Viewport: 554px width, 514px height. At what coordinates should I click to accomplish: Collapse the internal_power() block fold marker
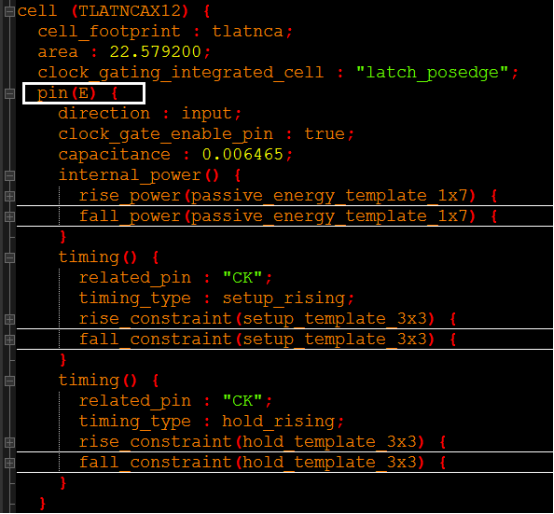pos(10,176)
